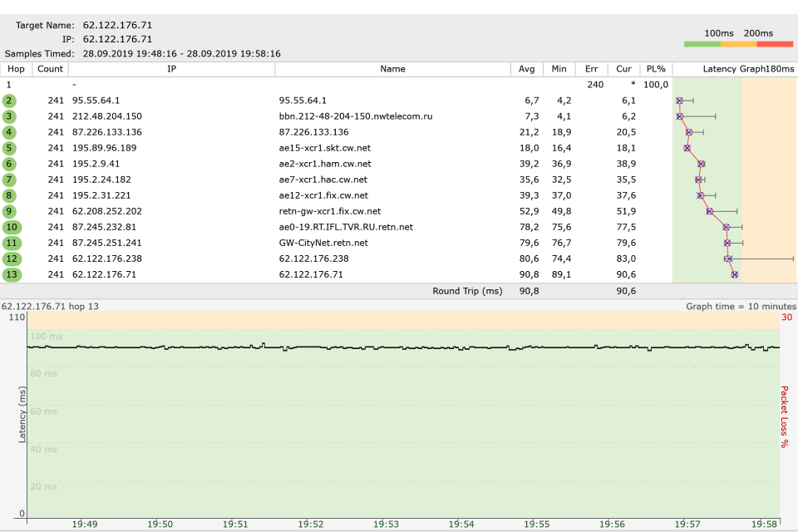The width and height of the screenshot is (798, 532).
Task: Click the Count column header
Action: 50,69
